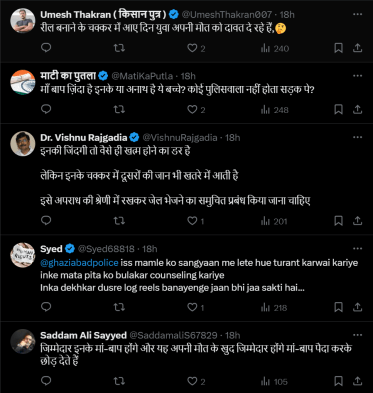373x393 pixels.
Task: Share the माटी का पुतला tweet
Action: [x=357, y=109]
